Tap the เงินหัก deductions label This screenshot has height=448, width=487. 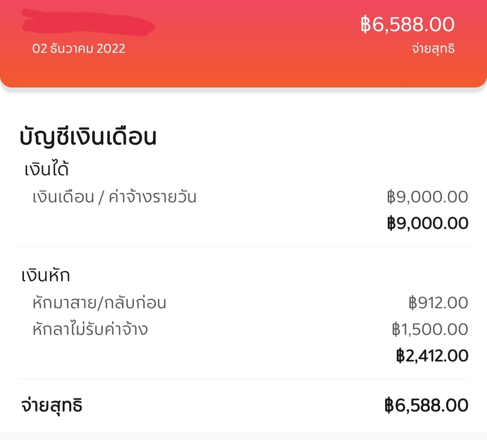pyautogui.click(x=46, y=275)
